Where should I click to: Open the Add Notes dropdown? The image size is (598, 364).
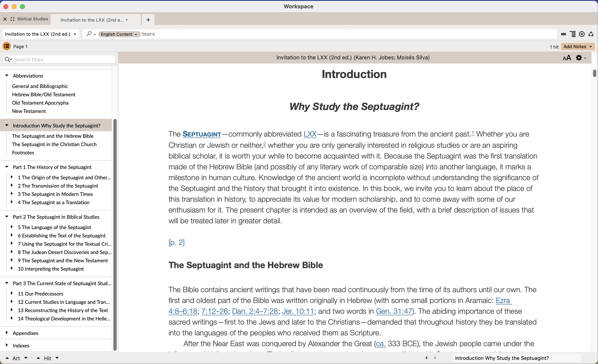coord(578,46)
